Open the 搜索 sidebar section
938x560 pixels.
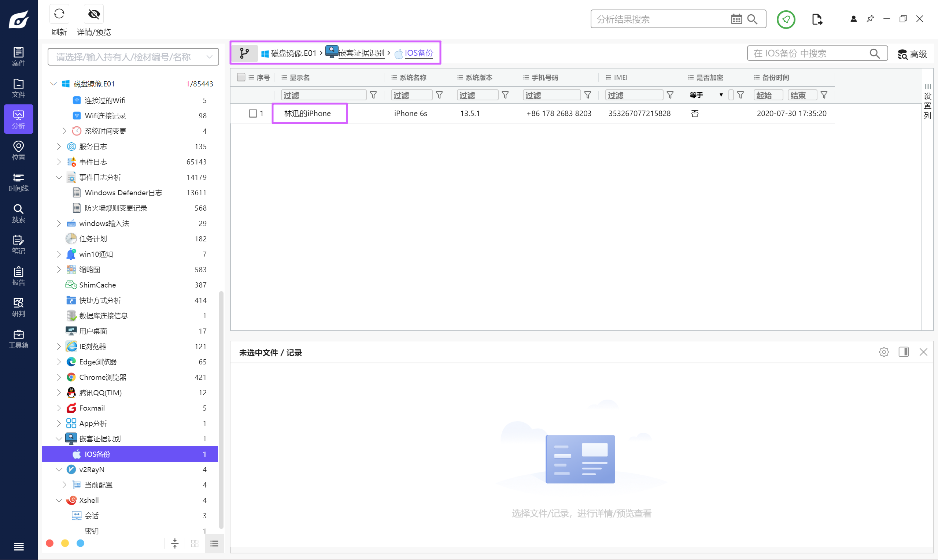click(x=18, y=213)
